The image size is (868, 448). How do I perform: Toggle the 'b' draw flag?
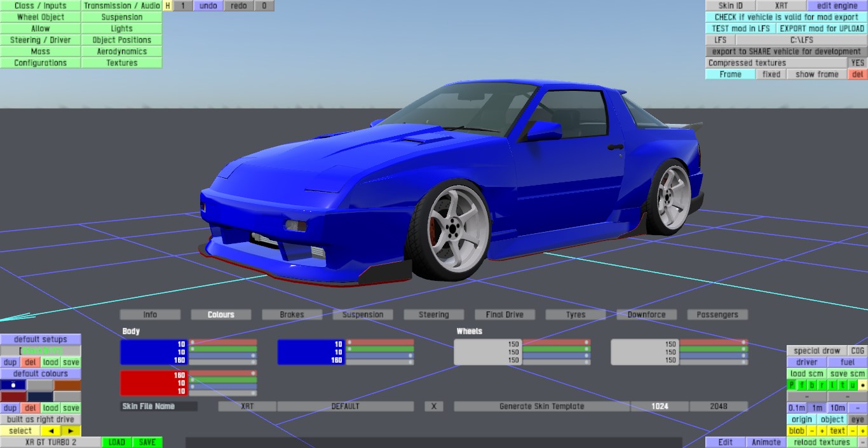pyautogui.click(x=812, y=385)
